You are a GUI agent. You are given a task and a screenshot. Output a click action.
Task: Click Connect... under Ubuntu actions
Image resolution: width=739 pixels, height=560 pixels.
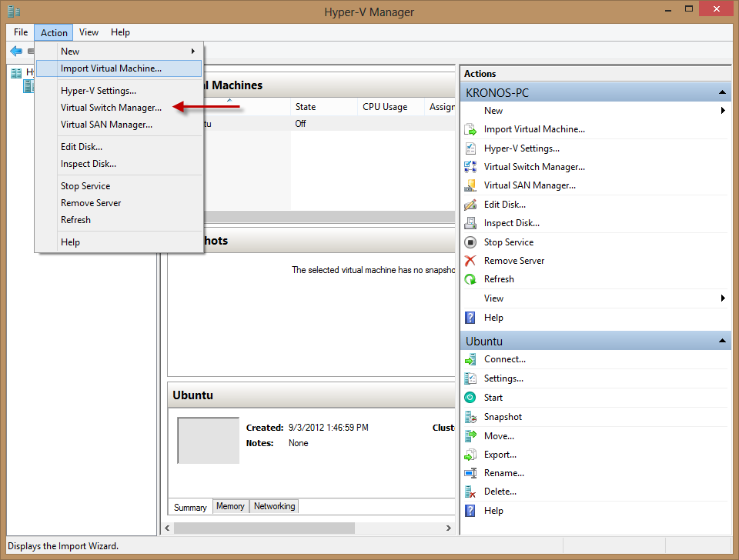tap(504, 359)
